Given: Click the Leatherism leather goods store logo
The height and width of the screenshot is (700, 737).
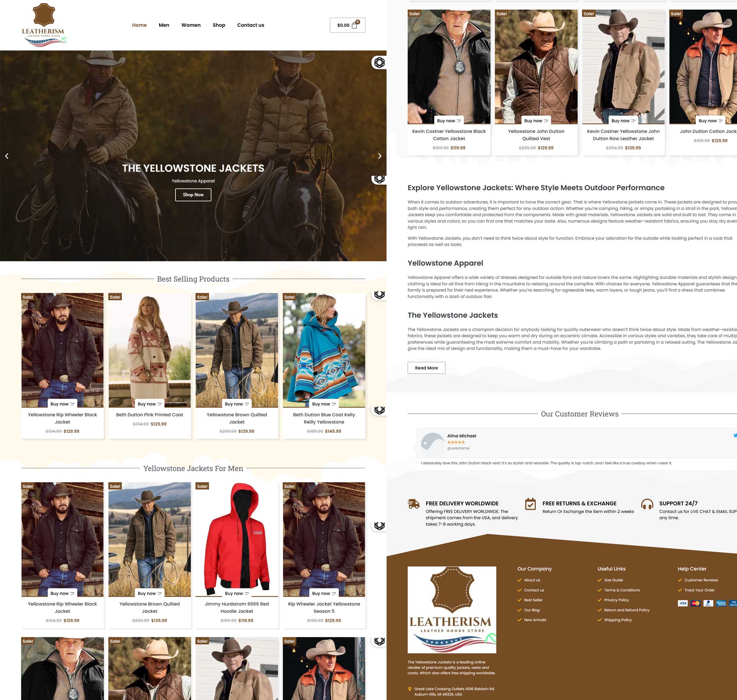Looking at the screenshot, I should coord(45,25).
